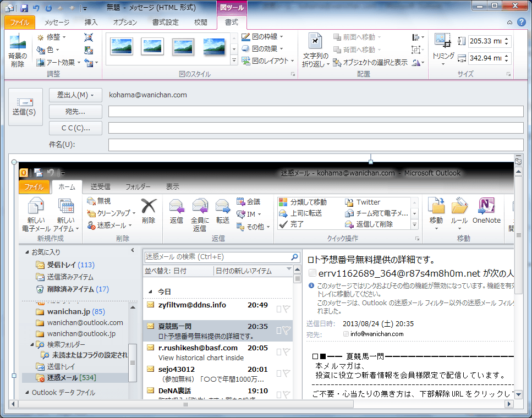Open the サイズ group dialog launcher
The image size is (532, 418).
pos(508,74)
